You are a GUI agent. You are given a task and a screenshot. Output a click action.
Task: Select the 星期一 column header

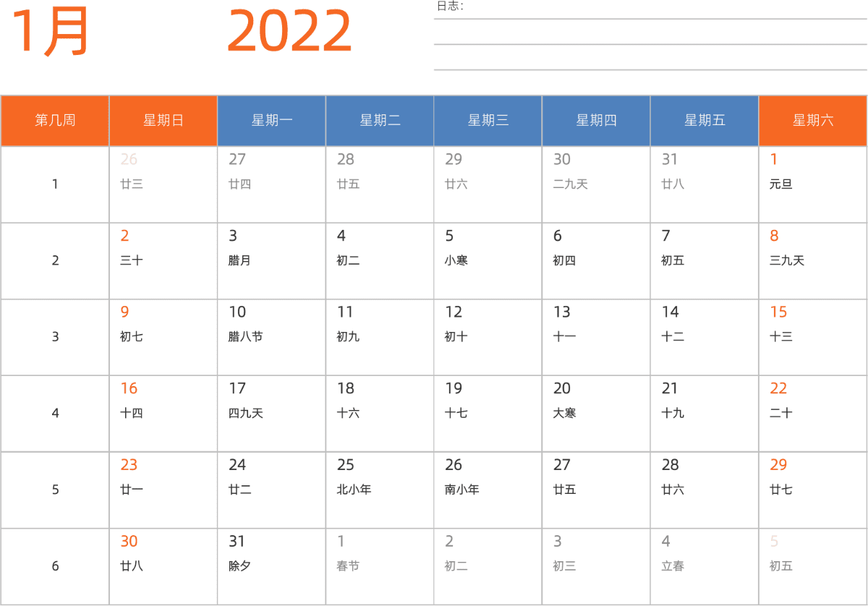click(272, 121)
